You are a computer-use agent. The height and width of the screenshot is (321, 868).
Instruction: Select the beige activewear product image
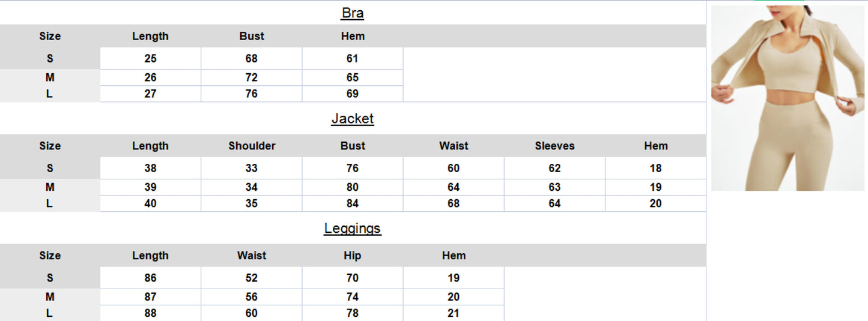pos(788,98)
